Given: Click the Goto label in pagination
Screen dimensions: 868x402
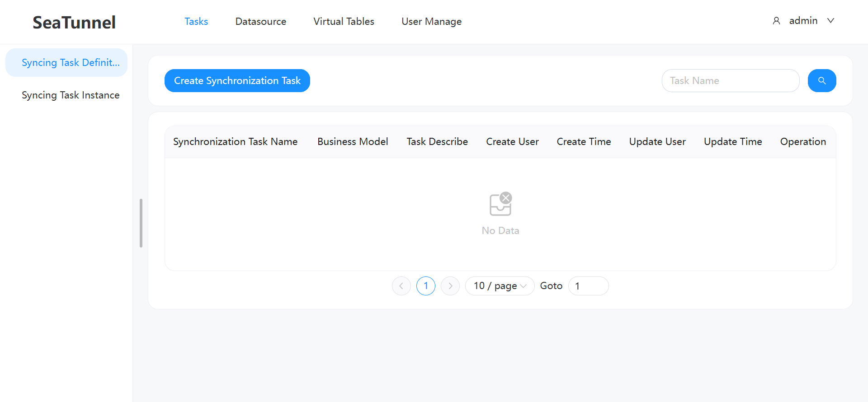Looking at the screenshot, I should 551,286.
